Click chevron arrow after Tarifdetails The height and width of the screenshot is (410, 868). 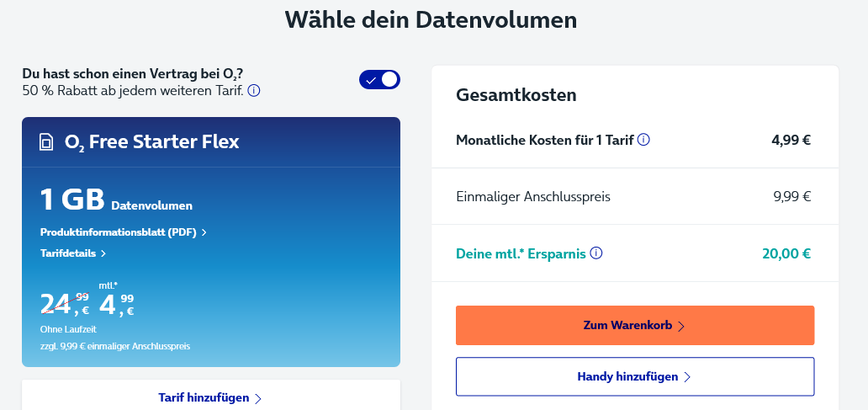(103, 253)
